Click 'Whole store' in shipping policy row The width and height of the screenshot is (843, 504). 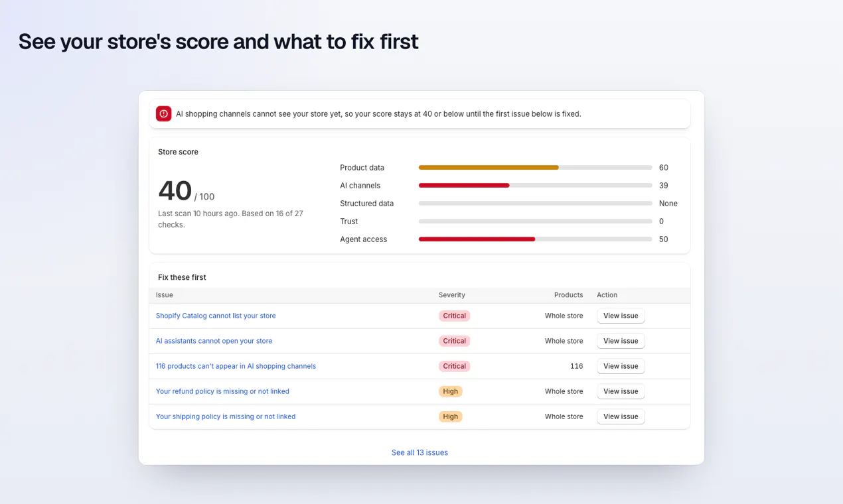pos(564,416)
